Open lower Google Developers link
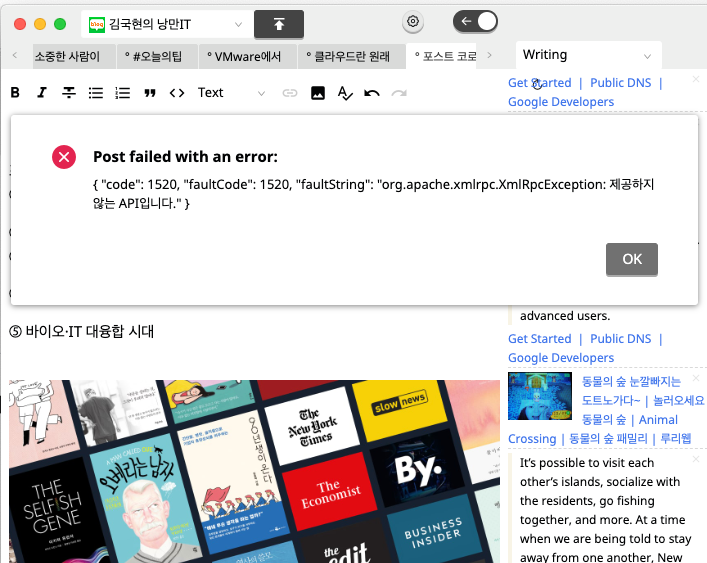This screenshot has height=563, width=707. click(x=561, y=357)
